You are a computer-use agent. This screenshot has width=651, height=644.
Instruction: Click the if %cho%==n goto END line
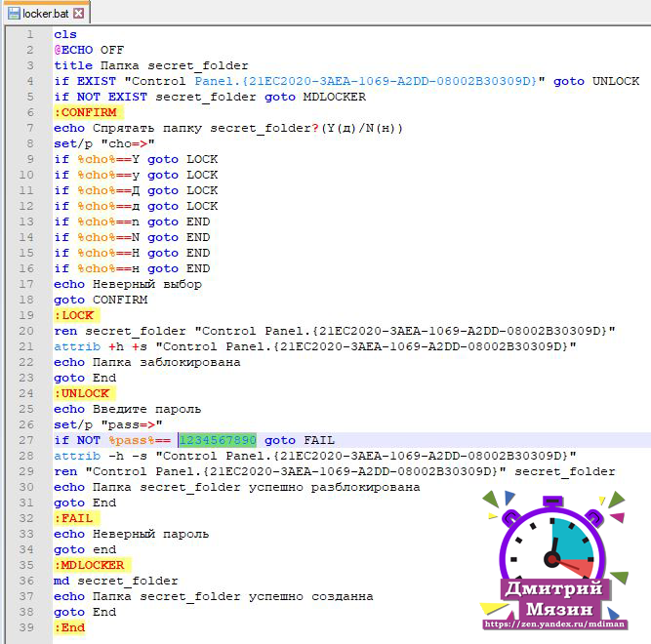(132, 221)
